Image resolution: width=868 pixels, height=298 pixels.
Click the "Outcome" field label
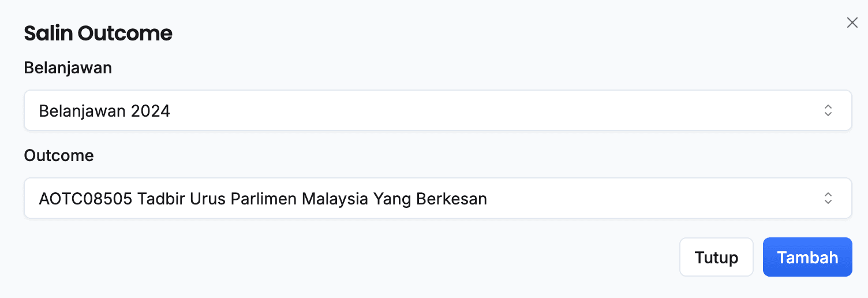point(58,155)
